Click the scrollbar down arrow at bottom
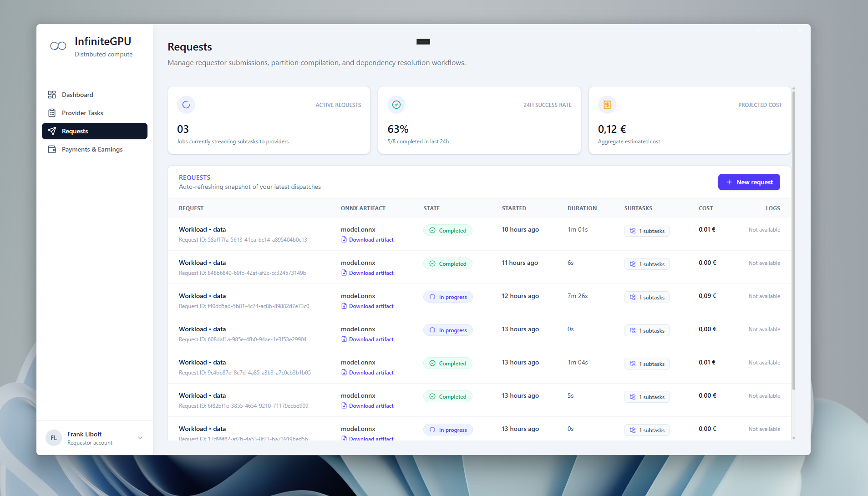This screenshot has width=868, height=496. pos(794,438)
